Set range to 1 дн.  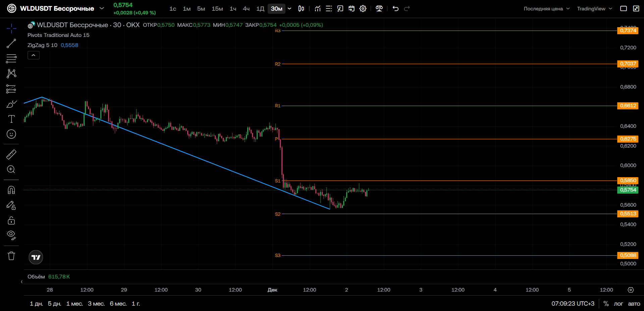36,304
